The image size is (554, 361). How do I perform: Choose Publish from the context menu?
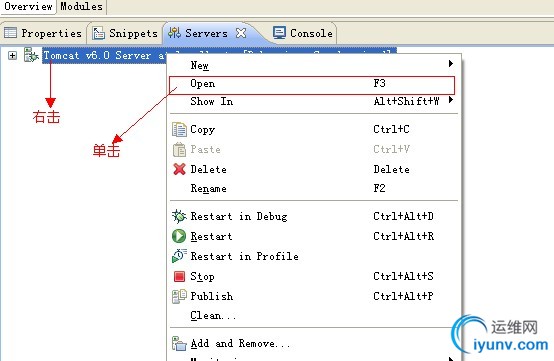[314, 296]
